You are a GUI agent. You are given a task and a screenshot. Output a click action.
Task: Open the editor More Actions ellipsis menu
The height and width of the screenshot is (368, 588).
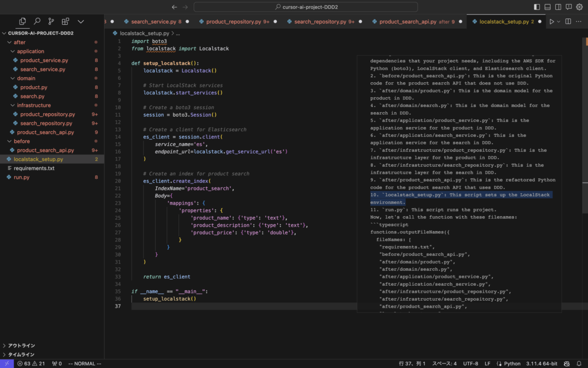(579, 21)
